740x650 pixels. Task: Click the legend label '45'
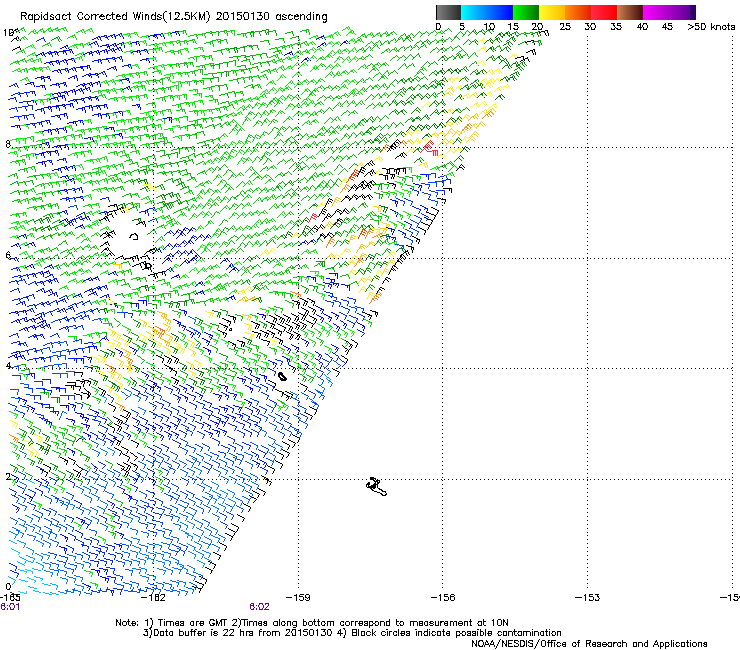click(667, 27)
